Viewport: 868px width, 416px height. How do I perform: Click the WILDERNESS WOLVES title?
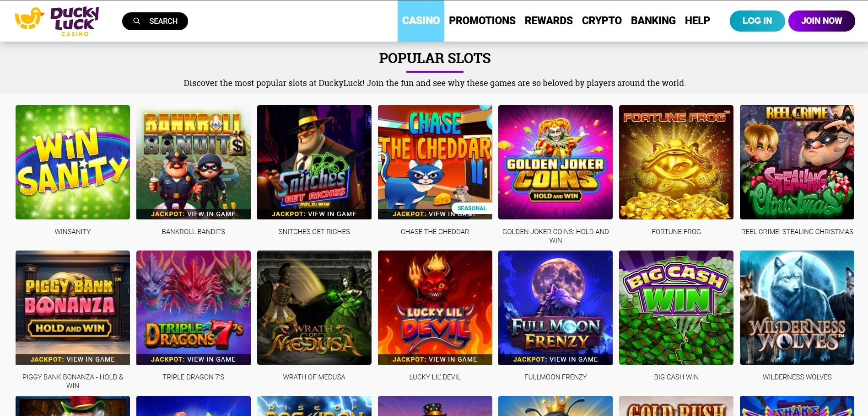click(797, 377)
